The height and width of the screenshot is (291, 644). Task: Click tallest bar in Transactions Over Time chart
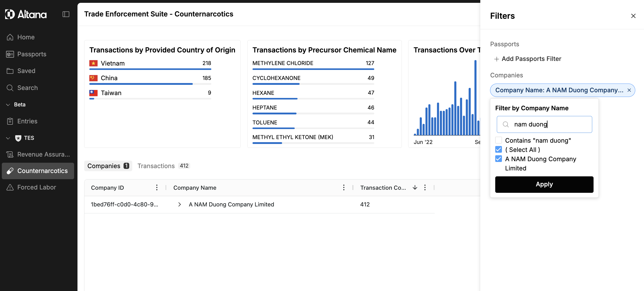475,98
